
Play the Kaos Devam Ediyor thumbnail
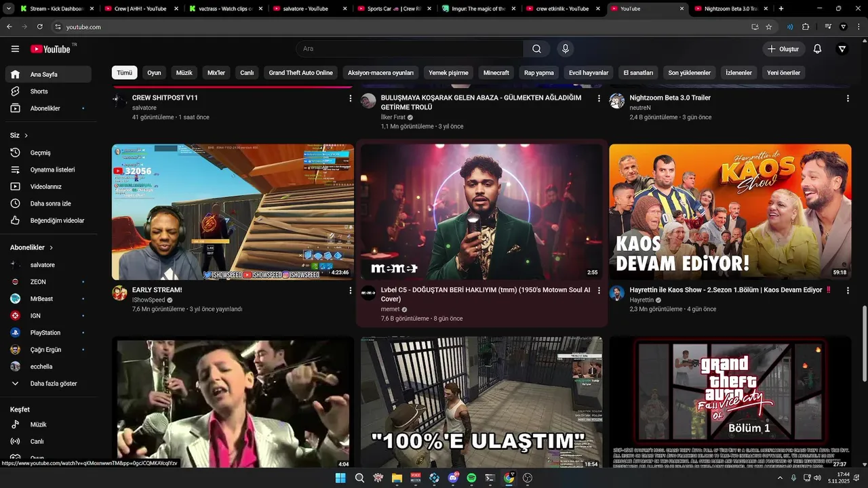coord(730,211)
